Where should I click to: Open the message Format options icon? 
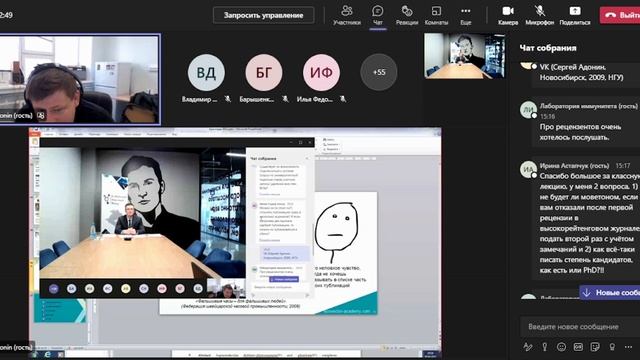click(x=528, y=347)
